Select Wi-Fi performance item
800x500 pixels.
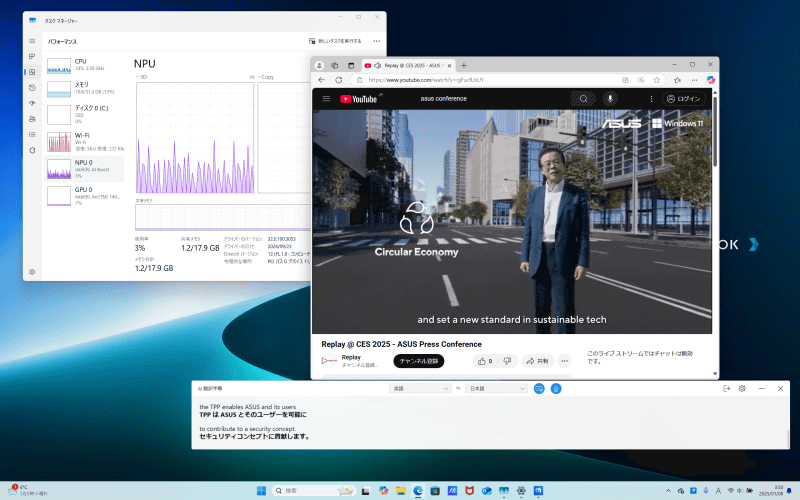click(x=84, y=141)
